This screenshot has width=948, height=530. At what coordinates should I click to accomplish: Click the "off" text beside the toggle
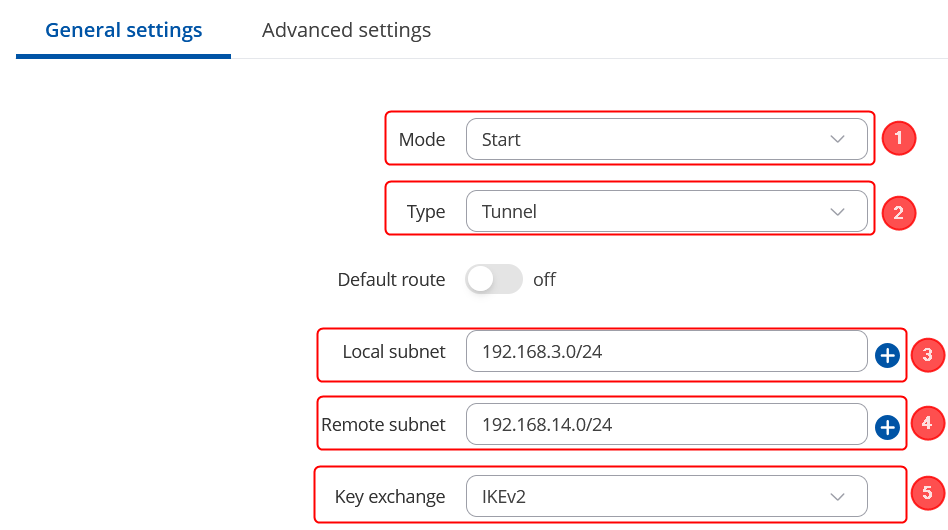pos(544,280)
